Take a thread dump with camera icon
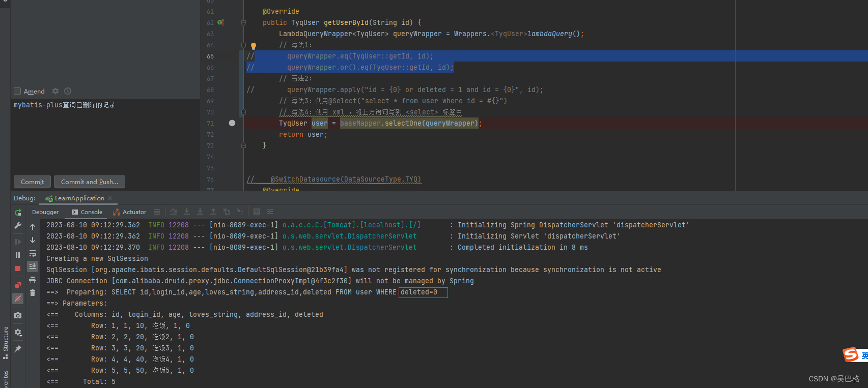Screen dimensions: 868x388 coord(18,315)
